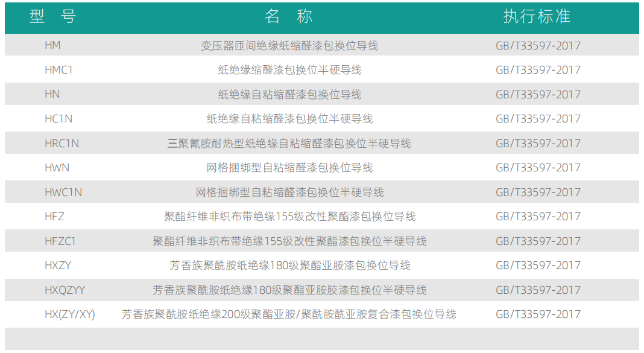Select the HFZC1 model cell
The height and width of the screenshot is (353, 644).
[60, 241]
